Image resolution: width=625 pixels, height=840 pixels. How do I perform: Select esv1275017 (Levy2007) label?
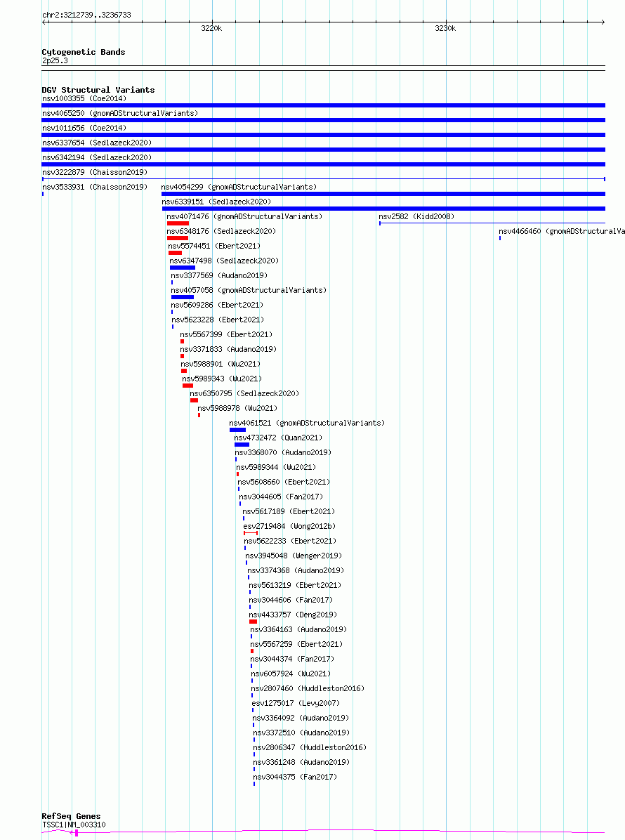coord(296,703)
